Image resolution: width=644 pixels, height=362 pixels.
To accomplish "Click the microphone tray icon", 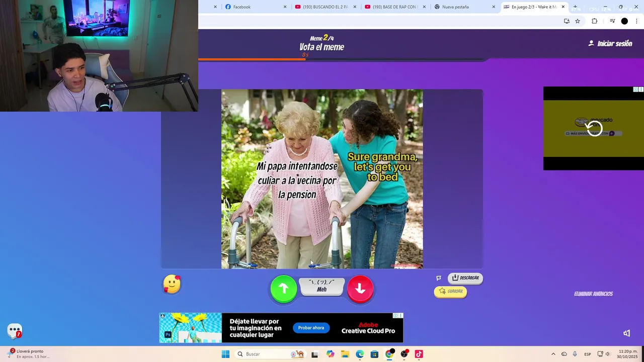I will click(575, 354).
